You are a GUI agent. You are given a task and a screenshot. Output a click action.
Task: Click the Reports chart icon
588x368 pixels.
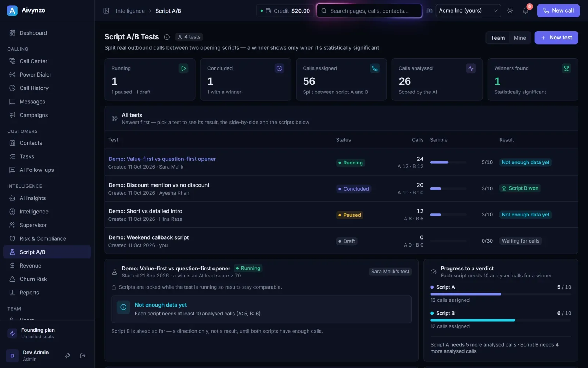tap(12, 293)
